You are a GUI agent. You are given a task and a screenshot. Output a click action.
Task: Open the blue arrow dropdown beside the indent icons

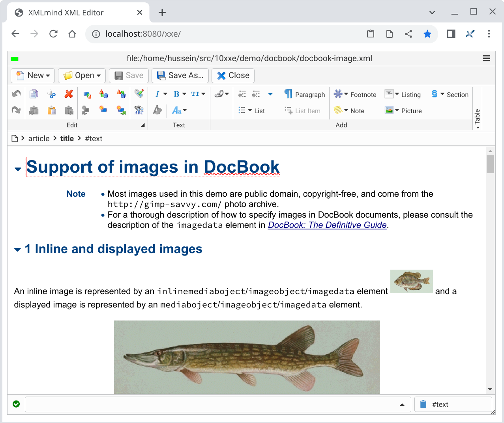click(x=270, y=94)
